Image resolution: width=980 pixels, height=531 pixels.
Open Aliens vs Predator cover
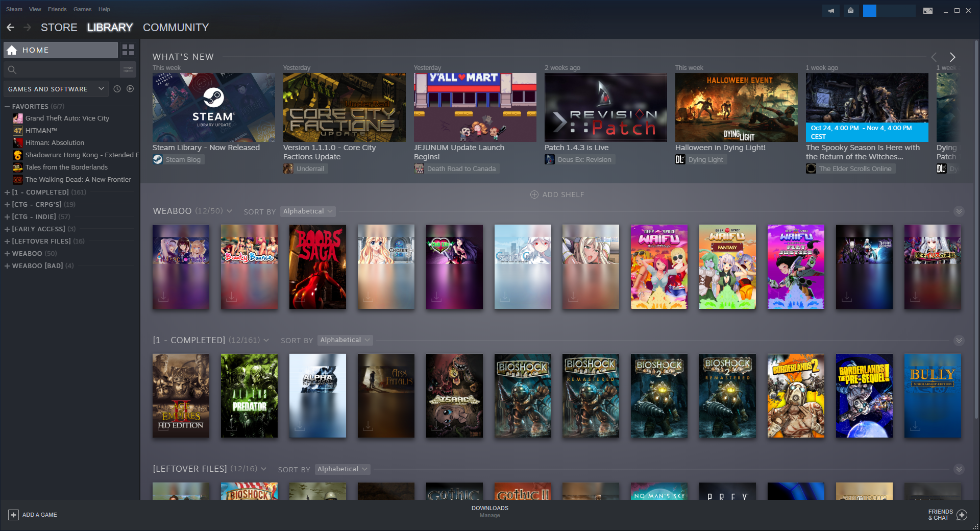tap(249, 396)
